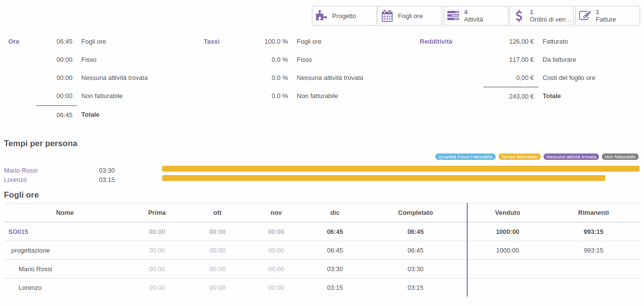This screenshot has width=644, height=306.
Task: Click the 03:15 completed value for Lorenzo
Action: tap(415, 288)
